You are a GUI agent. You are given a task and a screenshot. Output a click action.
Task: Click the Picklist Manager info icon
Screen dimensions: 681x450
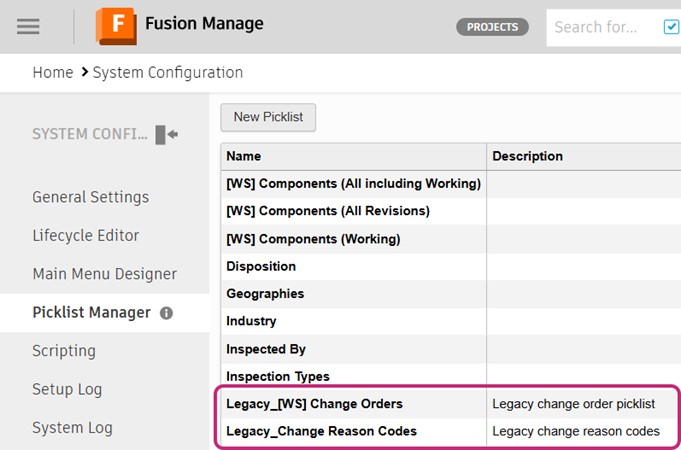tap(167, 313)
